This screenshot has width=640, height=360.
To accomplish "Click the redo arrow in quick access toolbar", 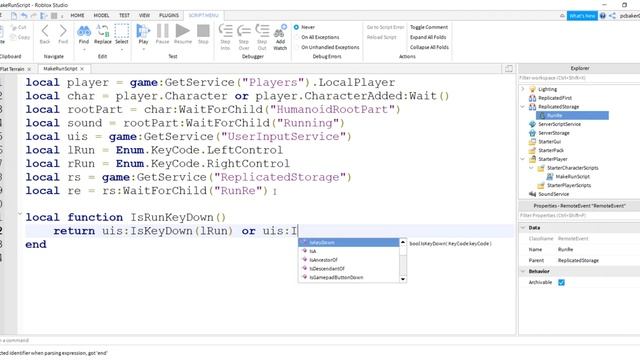I will [x=34, y=16].
